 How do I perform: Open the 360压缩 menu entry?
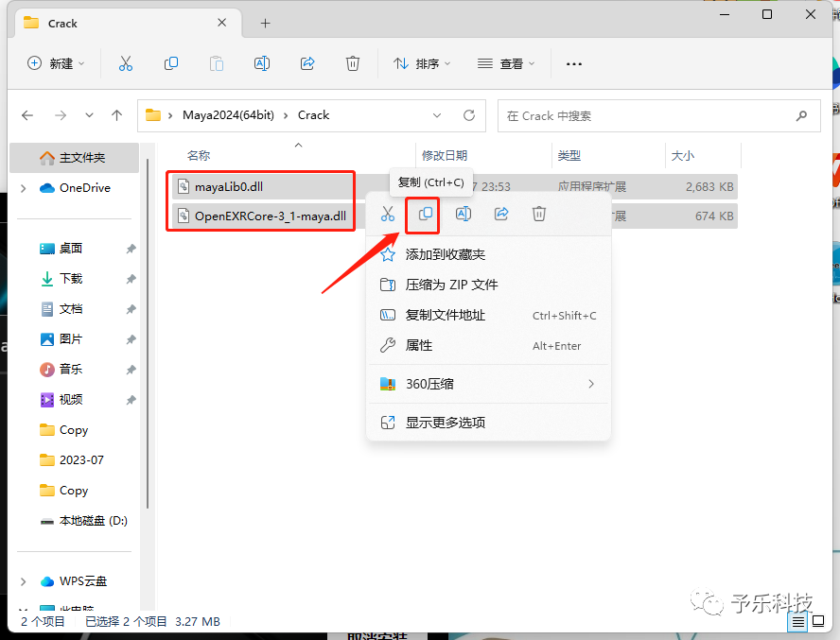pos(488,384)
